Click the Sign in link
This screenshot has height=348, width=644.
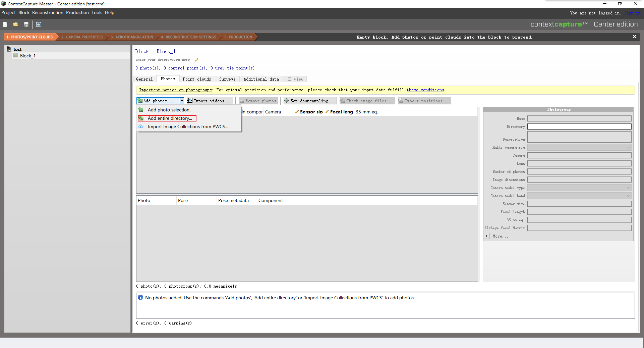coord(632,13)
